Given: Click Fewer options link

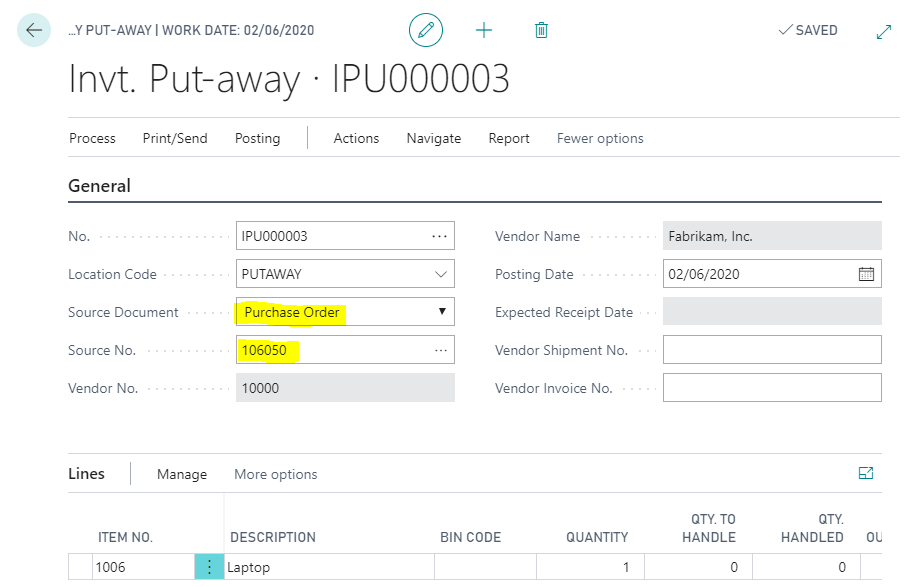Looking at the screenshot, I should click(x=600, y=138).
